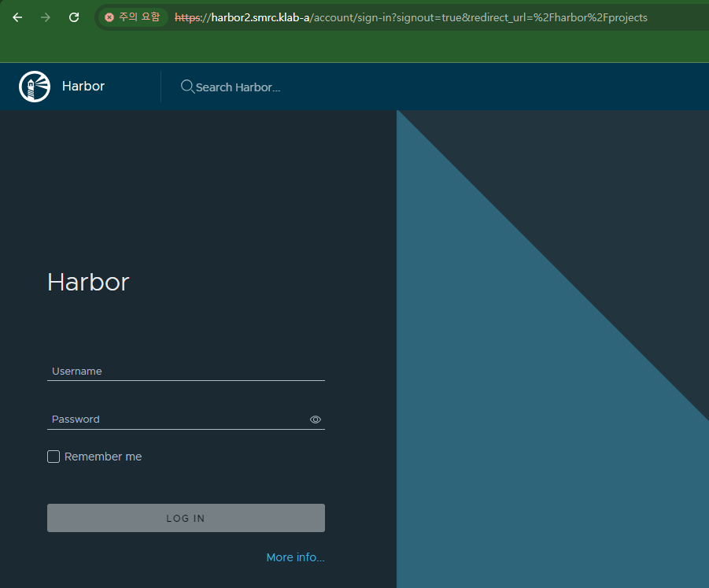
Task: Check the Remember me checkbox
Action: point(54,457)
